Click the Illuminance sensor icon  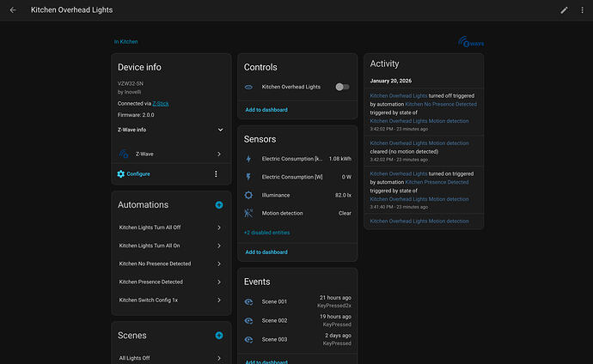(248, 196)
